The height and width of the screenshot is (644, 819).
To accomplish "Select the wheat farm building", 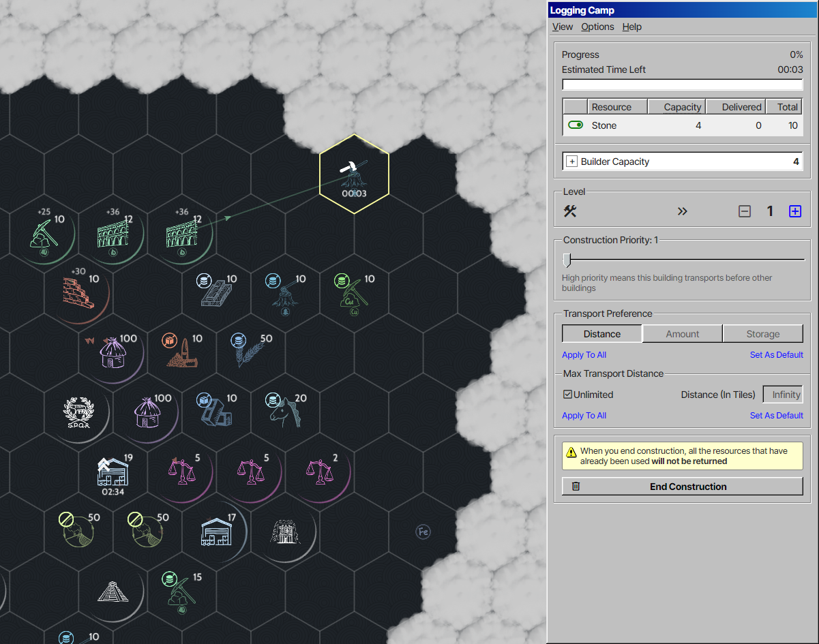I will point(250,352).
